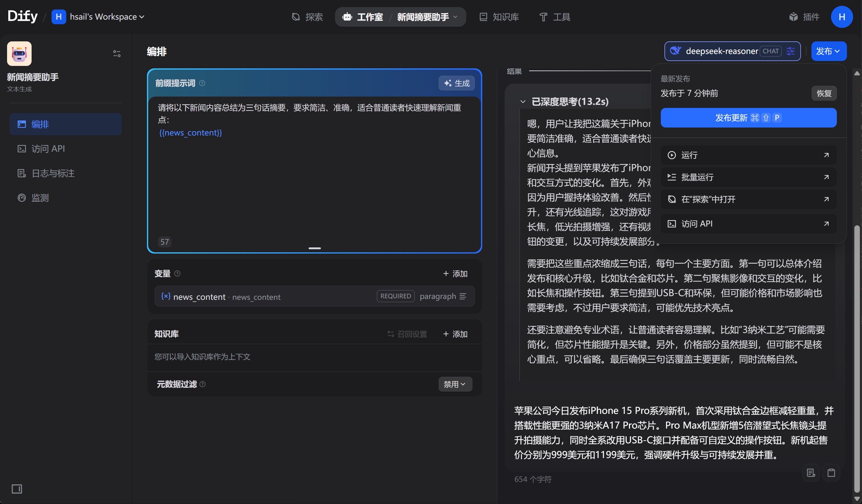Open 访问 API in the sidebar

pos(66,149)
